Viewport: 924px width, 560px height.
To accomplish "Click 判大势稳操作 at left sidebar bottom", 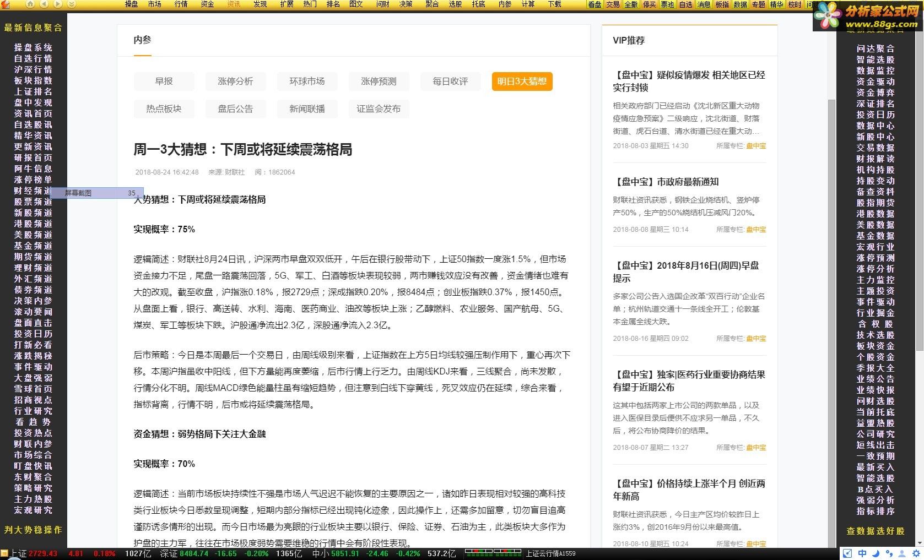I will 33,530.
